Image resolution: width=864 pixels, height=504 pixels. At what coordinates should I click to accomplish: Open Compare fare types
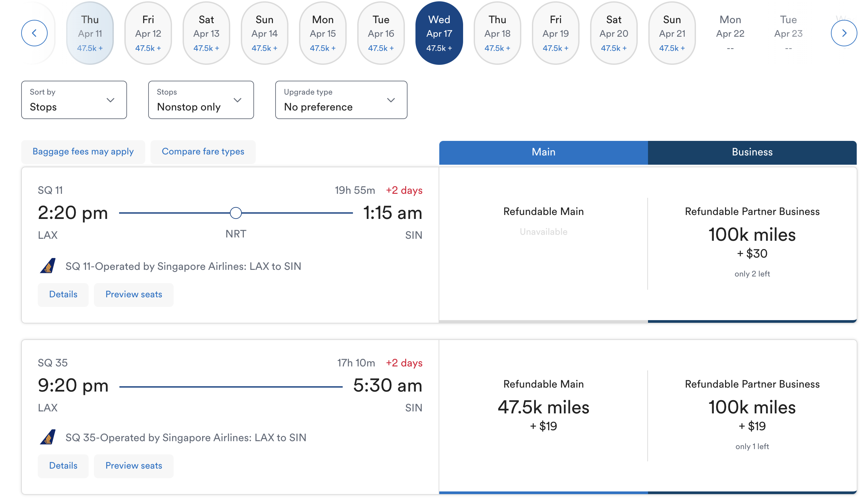click(x=203, y=152)
